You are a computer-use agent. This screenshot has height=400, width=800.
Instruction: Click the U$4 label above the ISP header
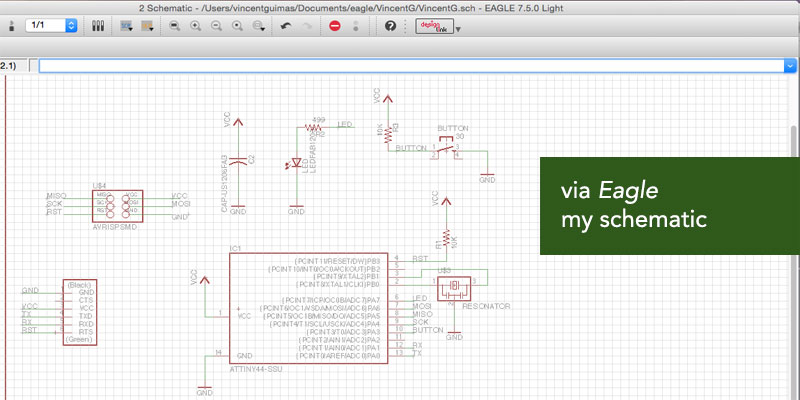click(99, 186)
